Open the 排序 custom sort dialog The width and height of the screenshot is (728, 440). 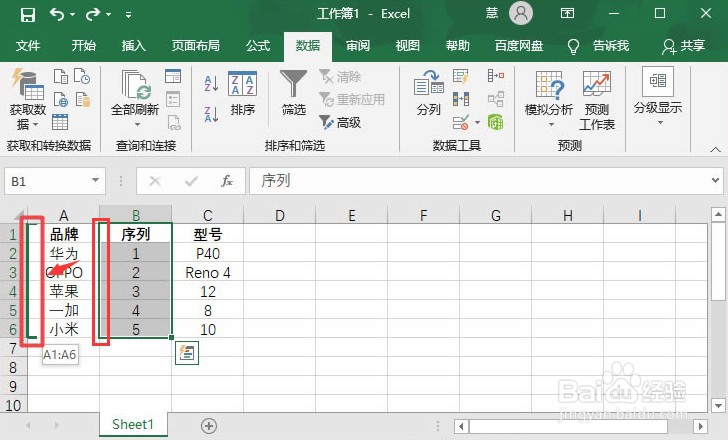point(242,94)
